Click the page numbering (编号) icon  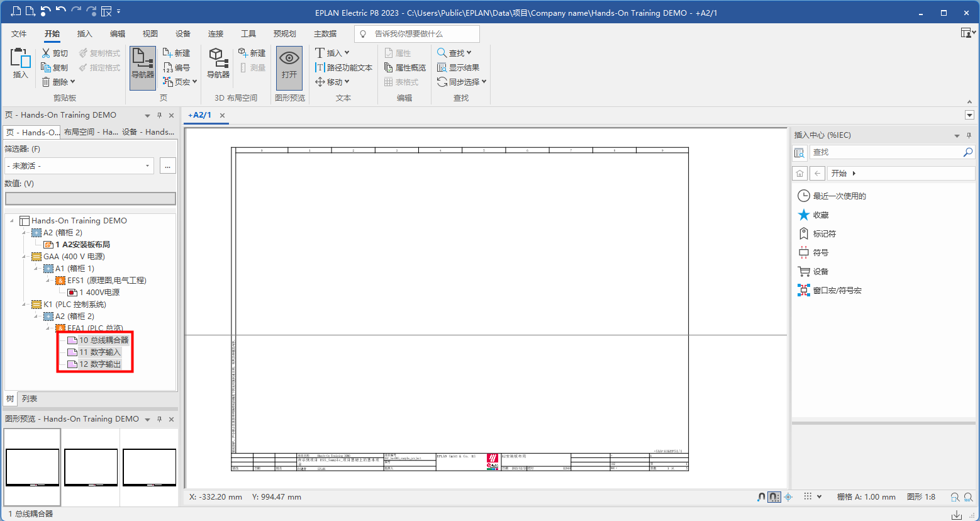168,67
